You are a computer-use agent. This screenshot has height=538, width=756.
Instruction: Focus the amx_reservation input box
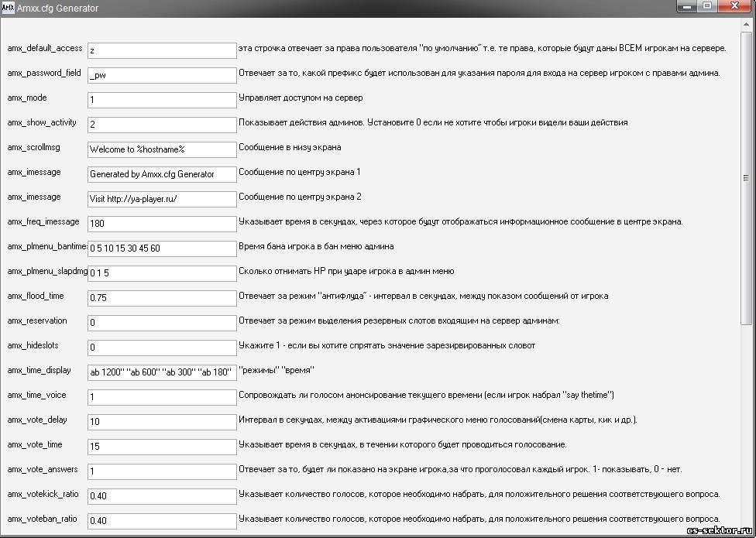point(162,323)
